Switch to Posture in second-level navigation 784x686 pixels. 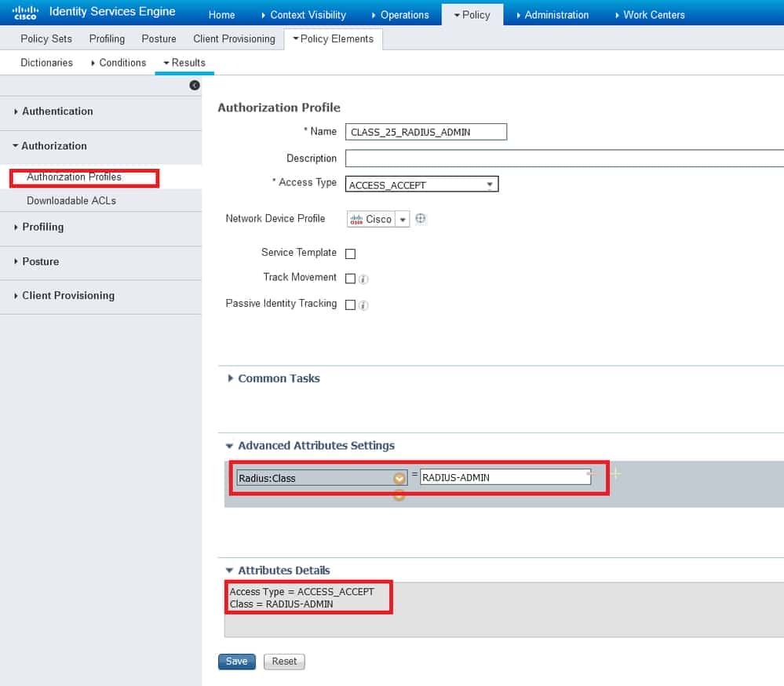pyautogui.click(x=159, y=38)
